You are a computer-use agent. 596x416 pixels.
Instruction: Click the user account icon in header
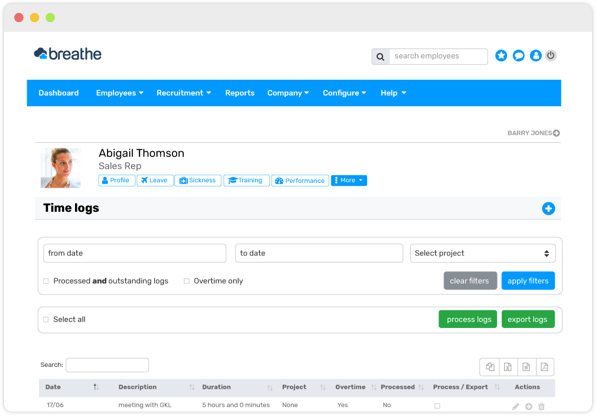click(536, 56)
